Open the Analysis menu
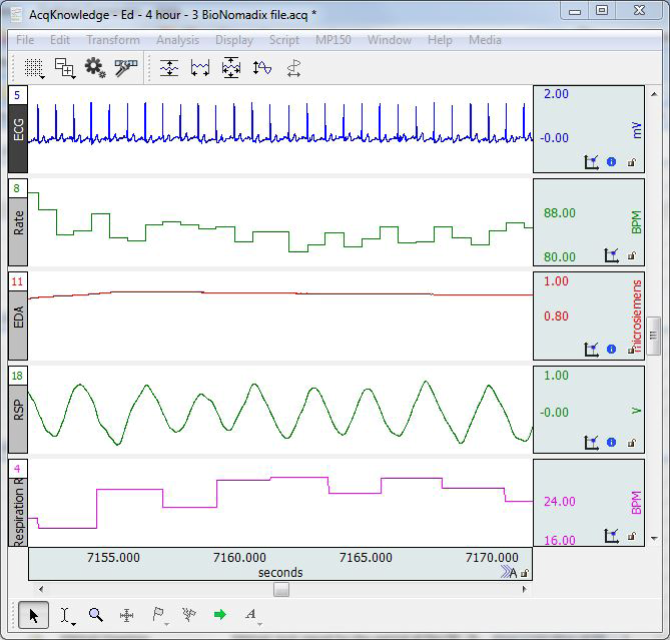This screenshot has width=670, height=640. point(177,40)
